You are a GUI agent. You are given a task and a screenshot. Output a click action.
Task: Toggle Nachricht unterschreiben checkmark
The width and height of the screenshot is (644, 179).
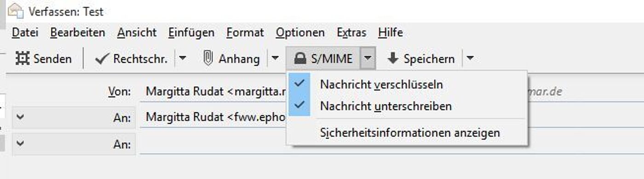click(x=300, y=106)
